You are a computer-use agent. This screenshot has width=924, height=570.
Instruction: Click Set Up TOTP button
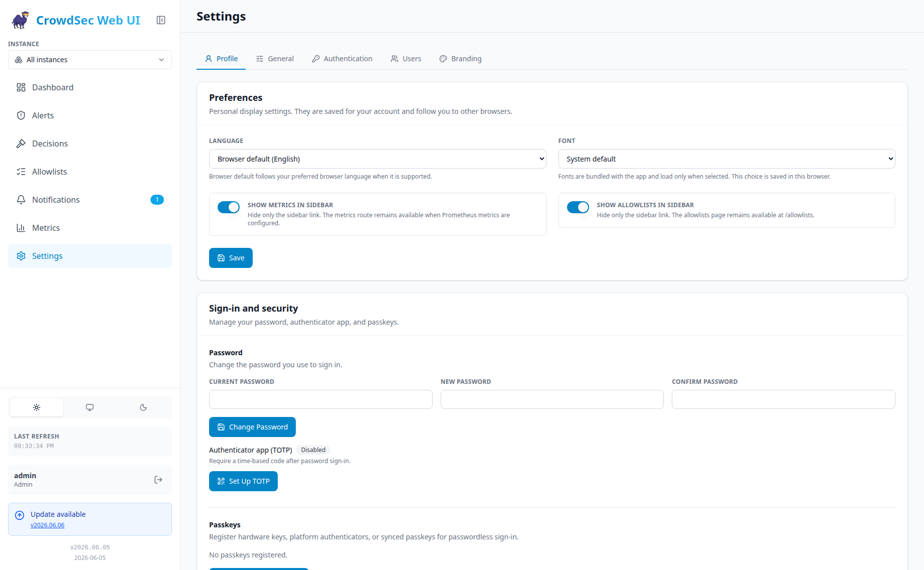243,481
